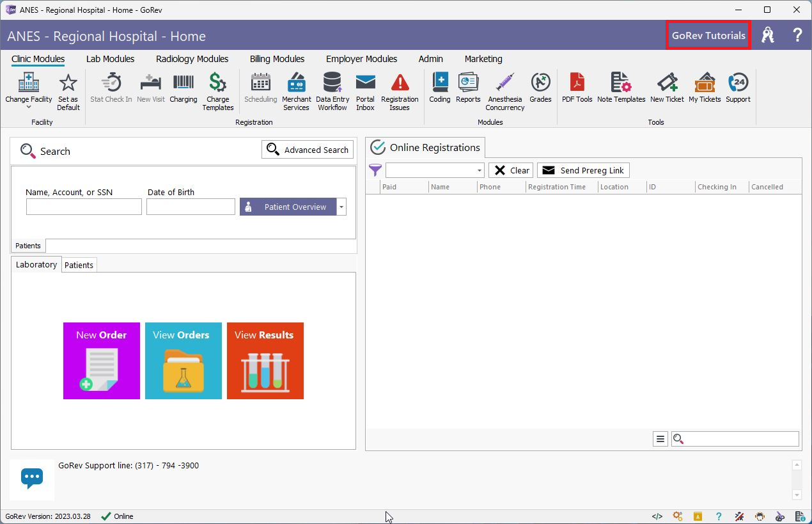
Task: Sort by the Checking In column
Action: click(722, 187)
